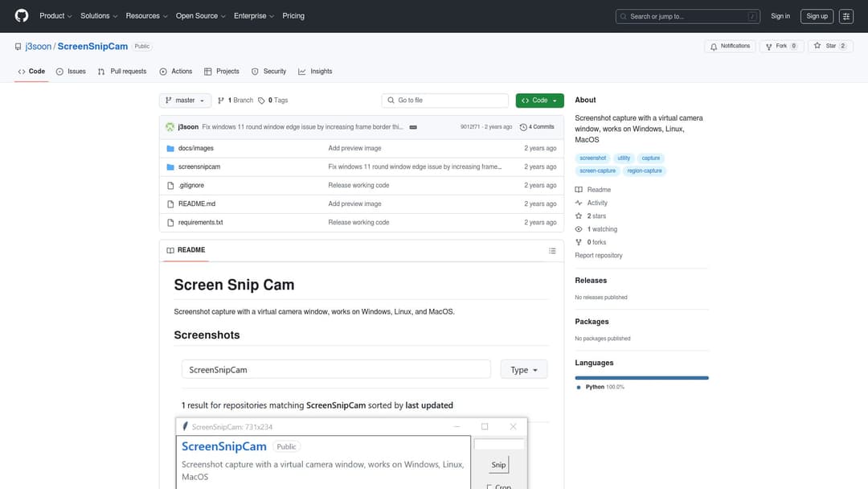Click the star icon in the Star button
Viewport: 868px width, 489px height.
click(817, 46)
